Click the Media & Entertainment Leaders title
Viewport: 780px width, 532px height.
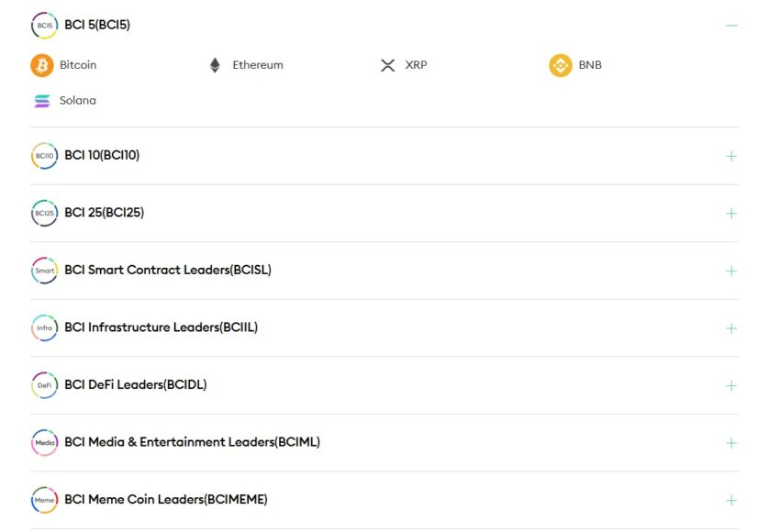pyautogui.click(x=193, y=442)
